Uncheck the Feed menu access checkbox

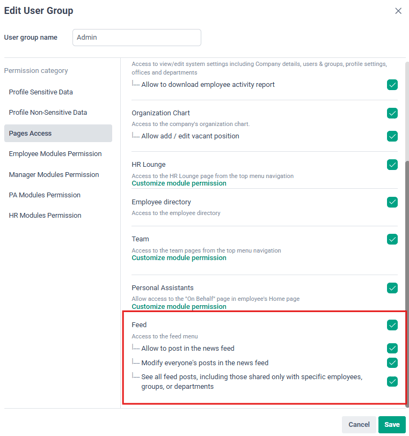click(392, 325)
